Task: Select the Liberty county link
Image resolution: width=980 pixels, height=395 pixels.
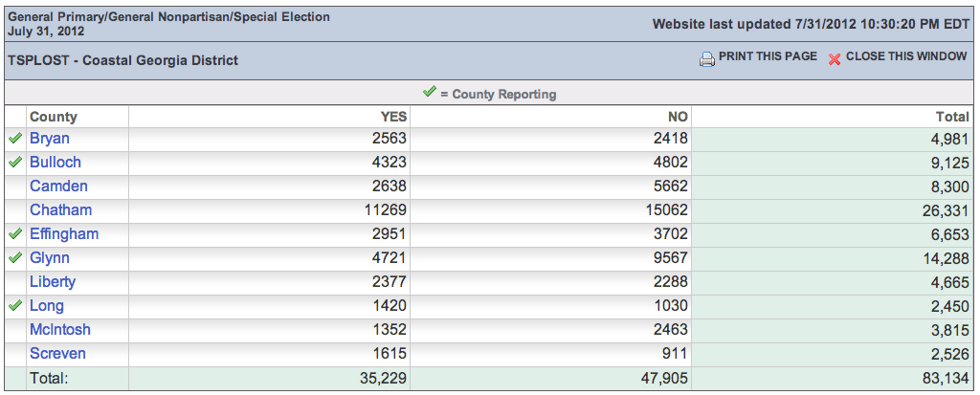Action: (x=53, y=282)
